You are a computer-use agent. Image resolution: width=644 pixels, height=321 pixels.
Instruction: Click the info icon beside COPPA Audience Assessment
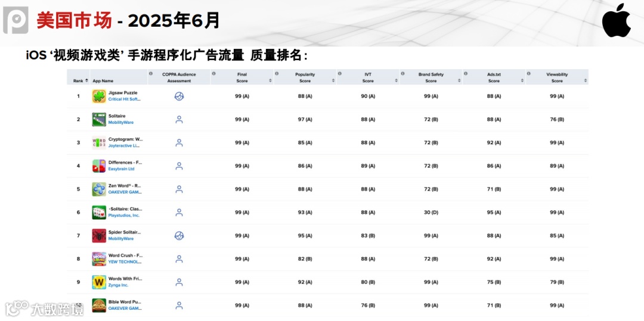(x=151, y=73)
